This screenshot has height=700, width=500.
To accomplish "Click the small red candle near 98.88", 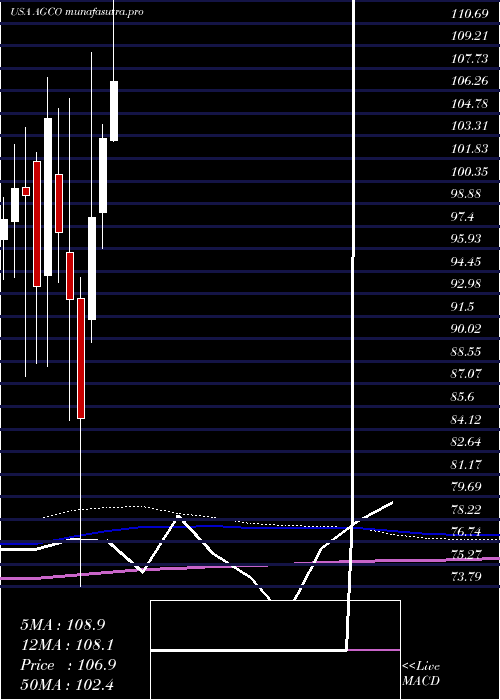I will pos(26,191).
